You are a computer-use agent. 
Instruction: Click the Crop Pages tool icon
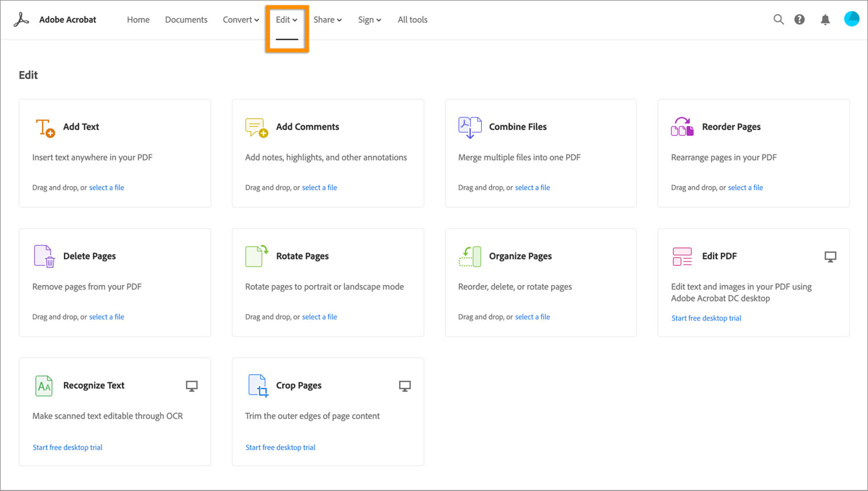[x=258, y=386]
